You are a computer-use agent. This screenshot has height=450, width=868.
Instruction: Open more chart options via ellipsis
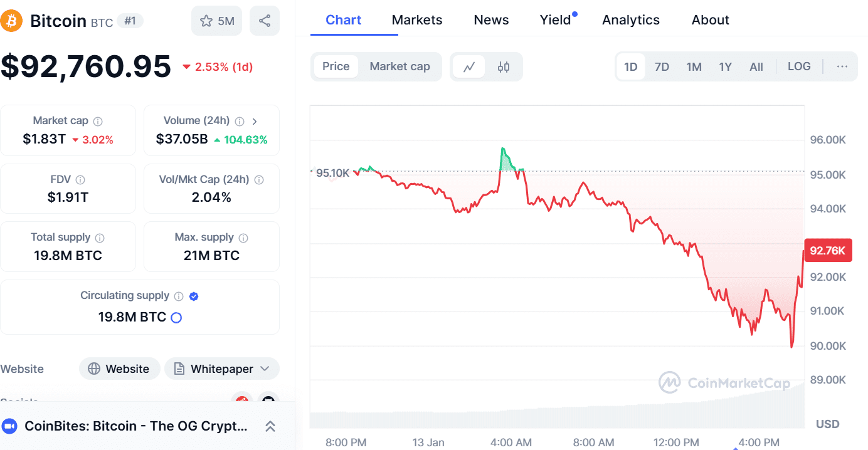841,66
